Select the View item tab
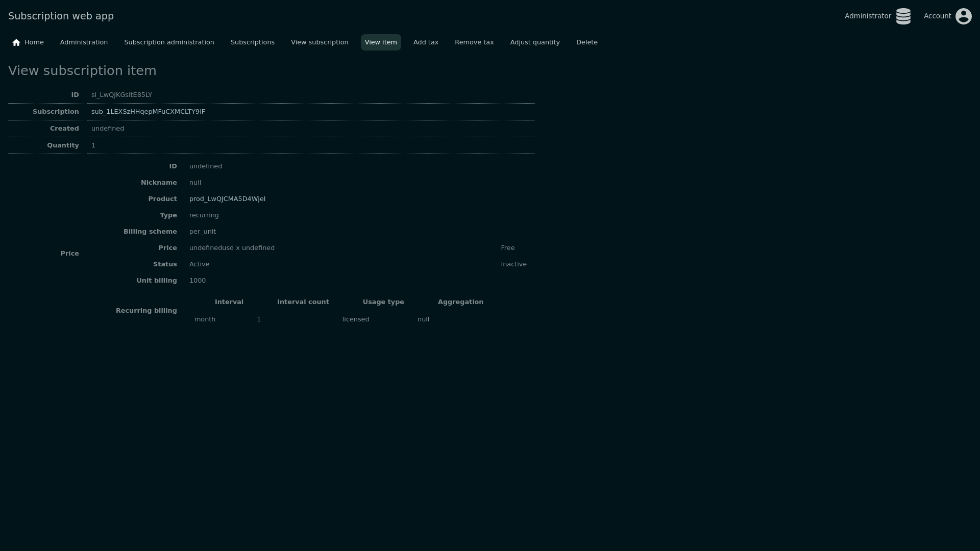This screenshot has height=551, width=980. point(380,42)
